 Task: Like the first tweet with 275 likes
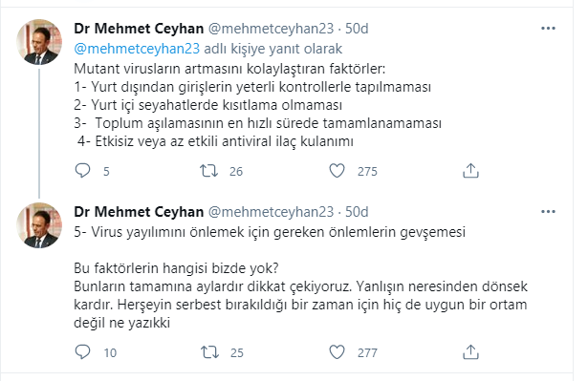point(337,171)
